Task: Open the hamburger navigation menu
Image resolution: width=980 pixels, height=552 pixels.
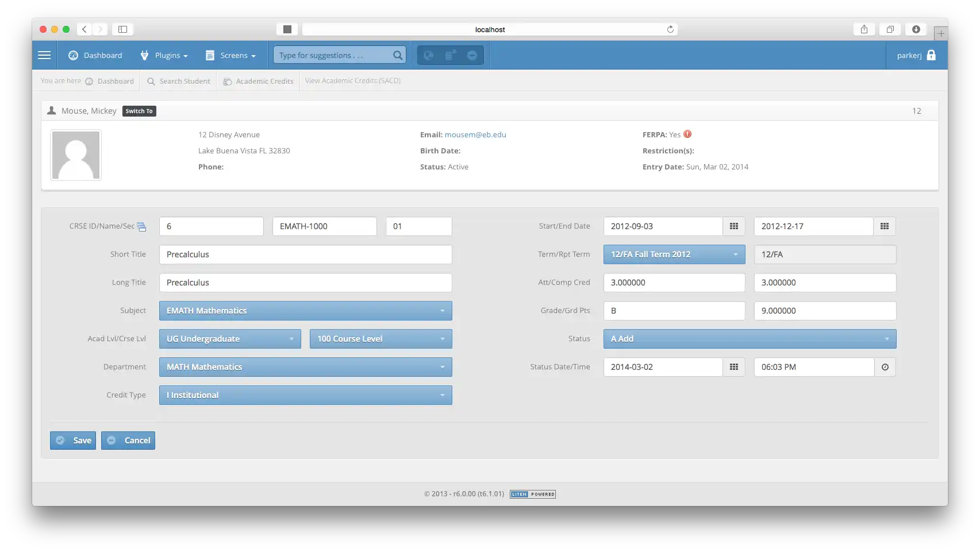Action: 44,55
